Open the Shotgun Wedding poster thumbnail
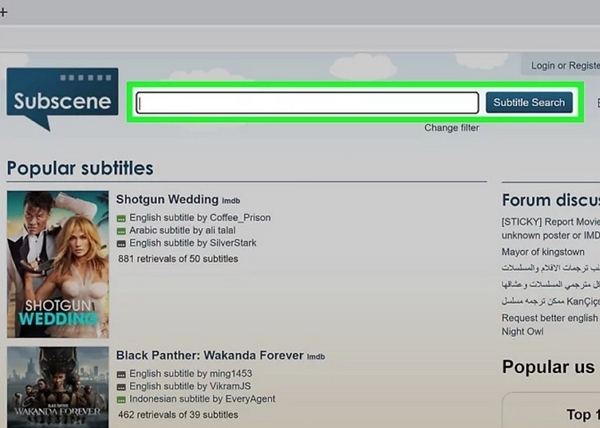600x428 pixels. pos(58,264)
